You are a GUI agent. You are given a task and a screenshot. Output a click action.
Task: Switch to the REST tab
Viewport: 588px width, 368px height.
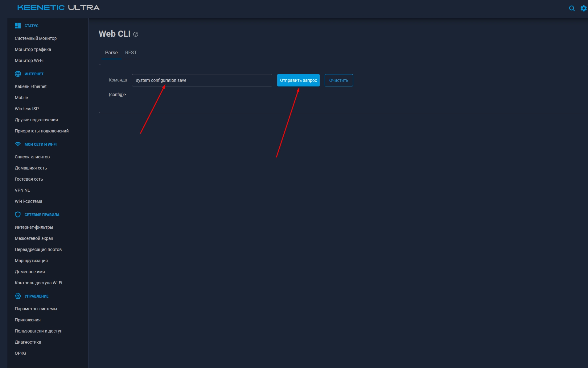pyautogui.click(x=131, y=52)
